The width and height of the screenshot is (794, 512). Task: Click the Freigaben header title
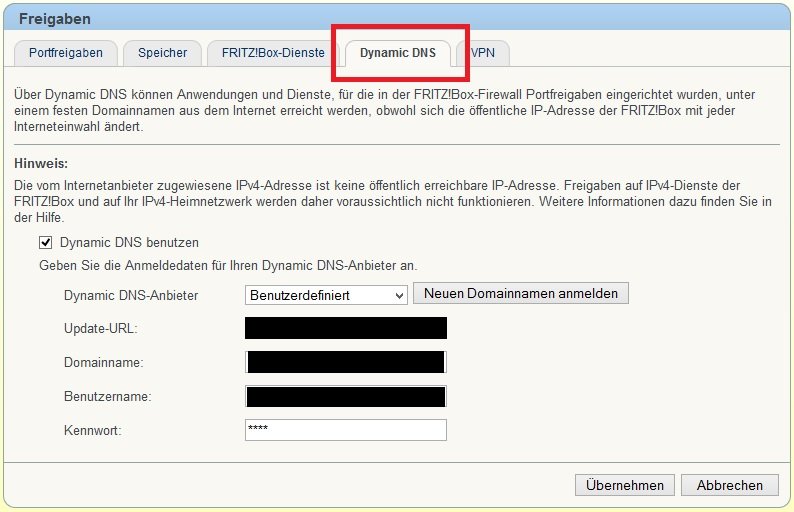point(55,19)
